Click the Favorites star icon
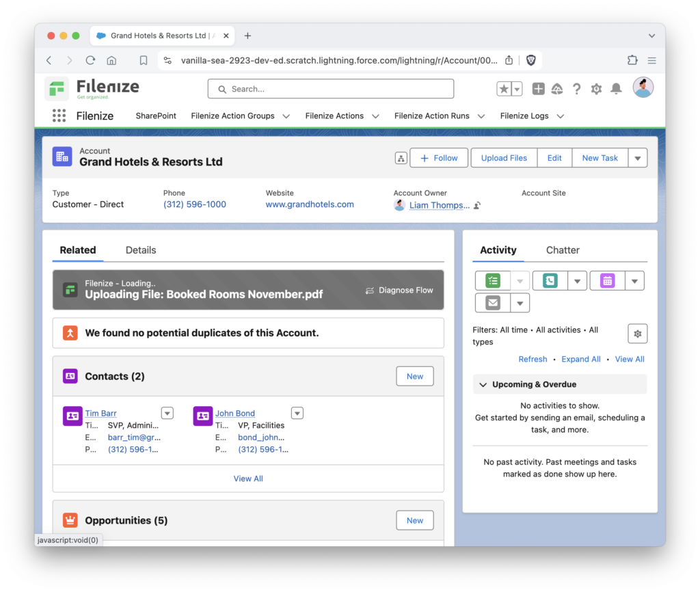Image resolution: width=700 pixels, height=592 pixels. (x=504, y=89)
